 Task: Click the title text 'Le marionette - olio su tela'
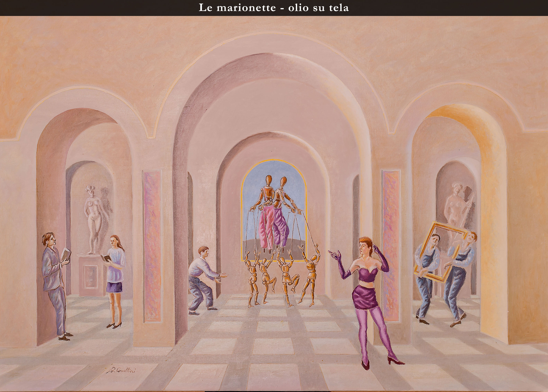[x=274, y=8]
